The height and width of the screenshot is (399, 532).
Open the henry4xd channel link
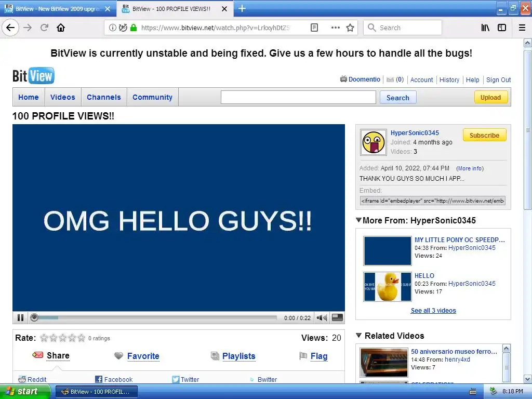pyautogui.click(x=457, y=360)
